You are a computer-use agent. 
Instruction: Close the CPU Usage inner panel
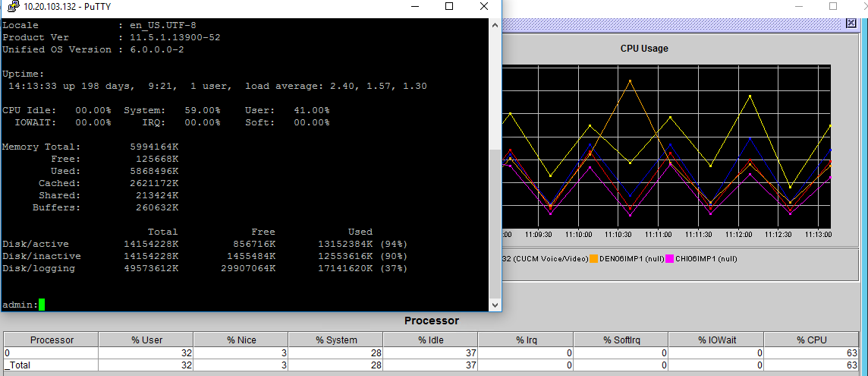pos(851,24)
